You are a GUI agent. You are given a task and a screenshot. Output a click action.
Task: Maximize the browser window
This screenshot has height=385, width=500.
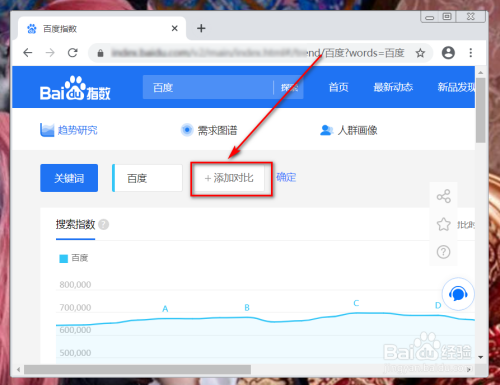447,17
